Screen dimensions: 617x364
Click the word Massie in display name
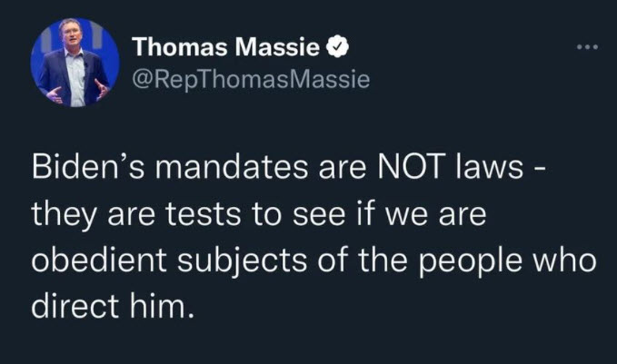point(279,47)
